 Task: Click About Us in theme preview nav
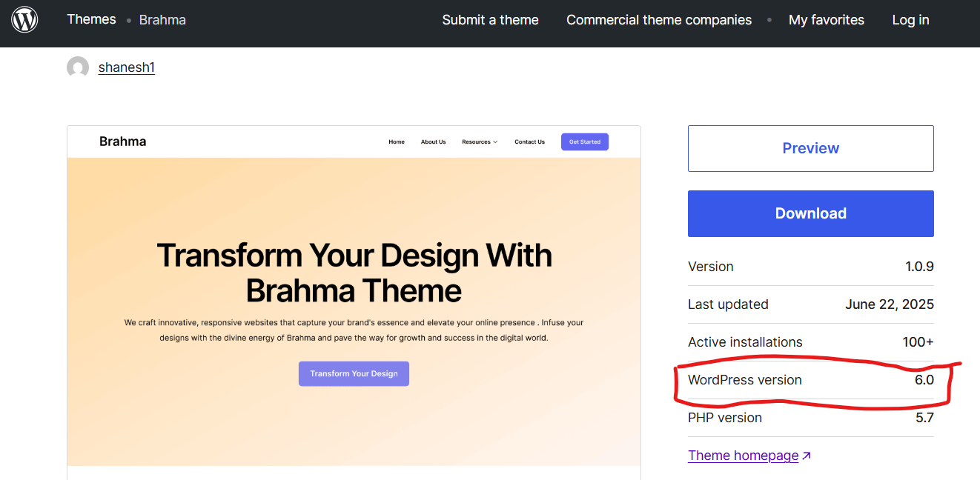tap(434, 141)
